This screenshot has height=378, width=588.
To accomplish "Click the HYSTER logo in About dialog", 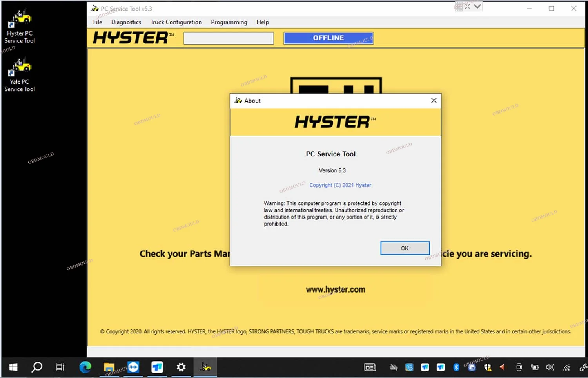I will point(336,122).
